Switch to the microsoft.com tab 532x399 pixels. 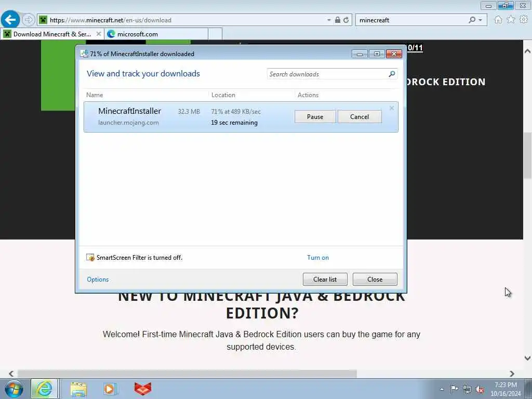pos(156,34)
